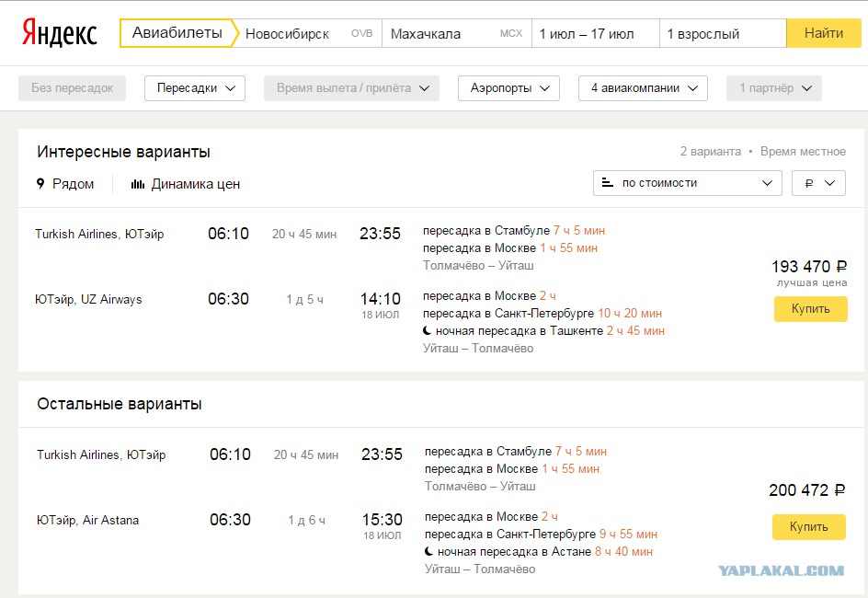The image size is (868, 598).
Task: Click the 1 д 5 ч duration
Action: coord(304,300)
